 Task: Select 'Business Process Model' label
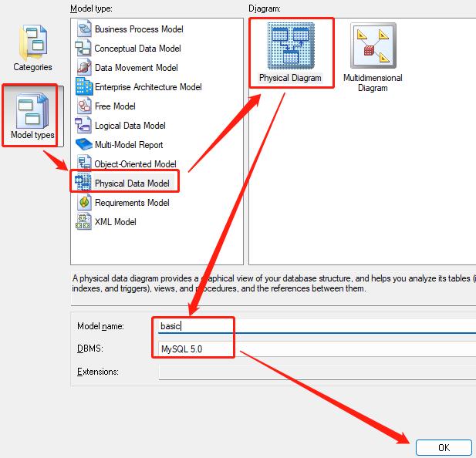pyautogui.click(x=139, y=29)
